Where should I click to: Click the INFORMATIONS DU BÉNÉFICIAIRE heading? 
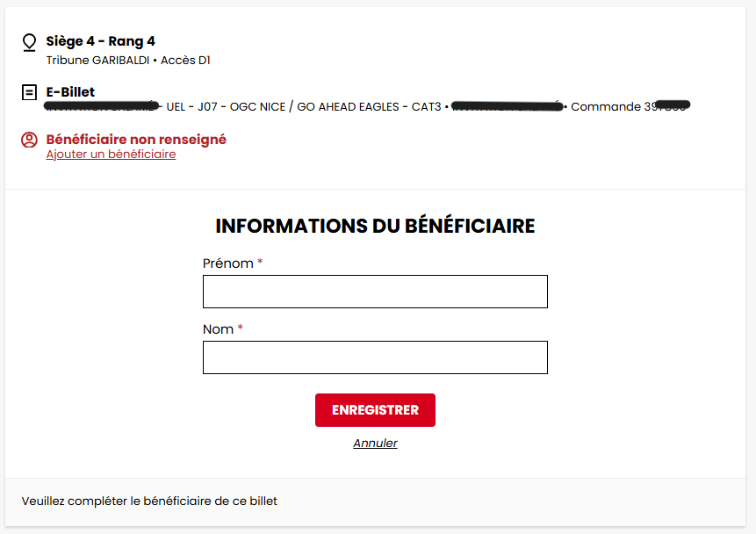pos(375,226)
